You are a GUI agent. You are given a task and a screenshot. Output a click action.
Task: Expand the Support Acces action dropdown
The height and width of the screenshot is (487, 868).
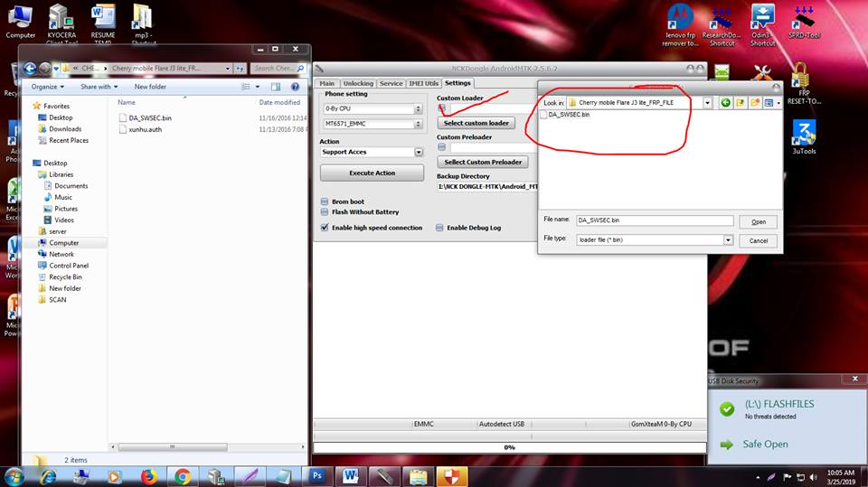(x=419, y=152)
